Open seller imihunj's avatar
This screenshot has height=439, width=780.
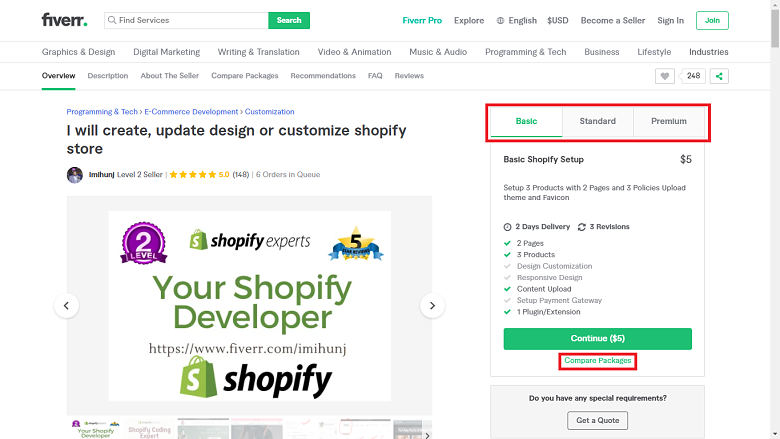coord(75,175)
